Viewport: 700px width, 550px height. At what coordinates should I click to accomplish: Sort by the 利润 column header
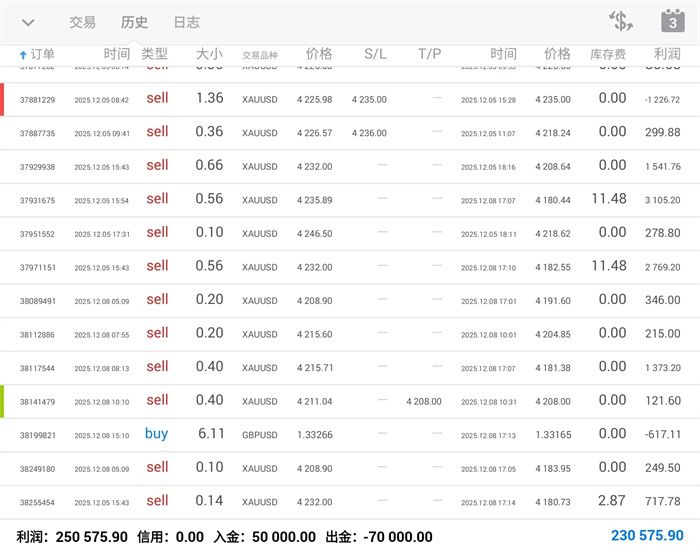click(667, 54)
